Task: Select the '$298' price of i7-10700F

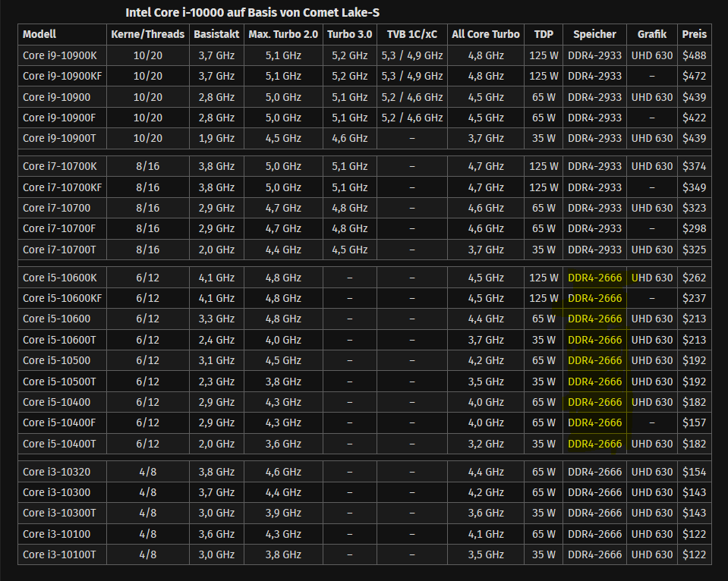Action: click(694, 228)
